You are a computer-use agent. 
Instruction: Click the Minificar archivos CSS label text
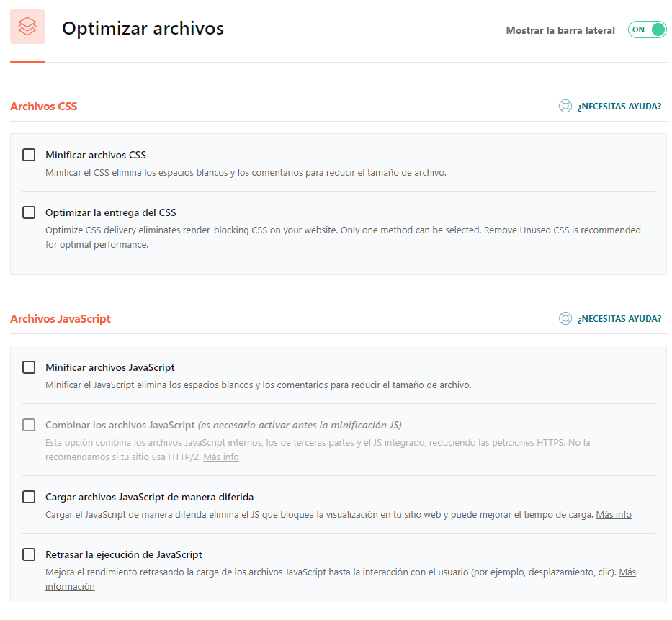pos(96,155)
